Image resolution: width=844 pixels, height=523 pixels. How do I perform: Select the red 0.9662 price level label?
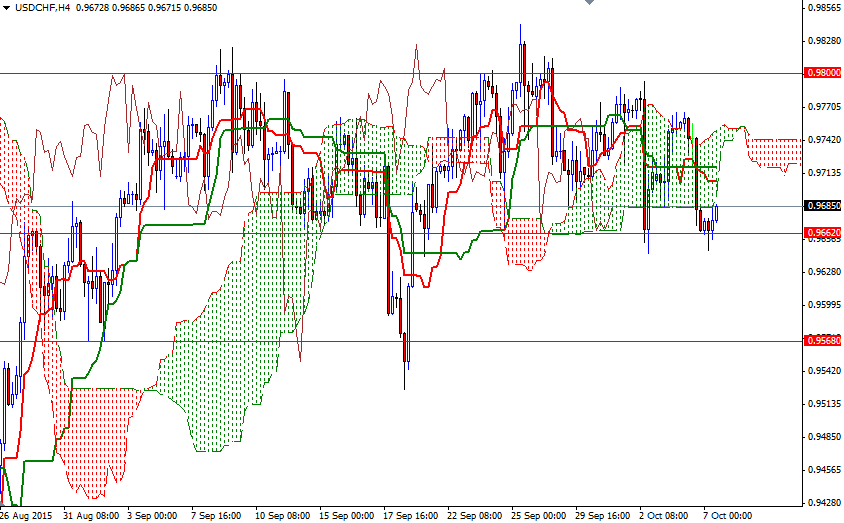pos(822,232)
